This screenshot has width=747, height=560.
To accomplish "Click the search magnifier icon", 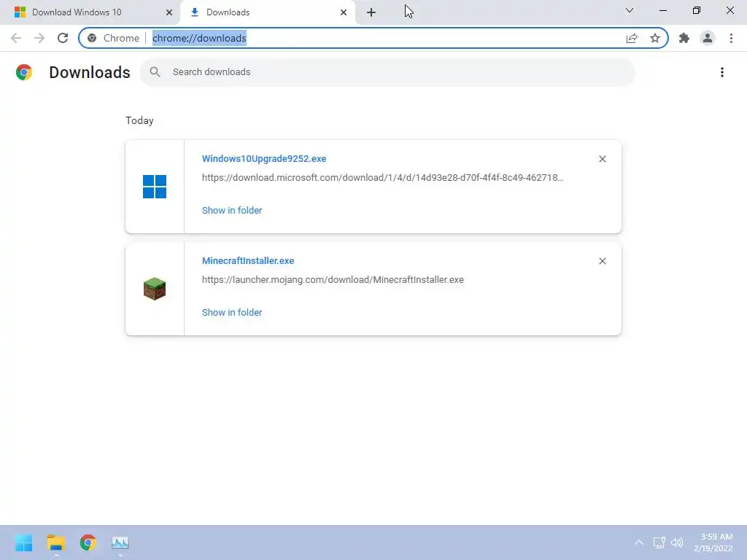I will pyautogui.click(x=155, y=72).
